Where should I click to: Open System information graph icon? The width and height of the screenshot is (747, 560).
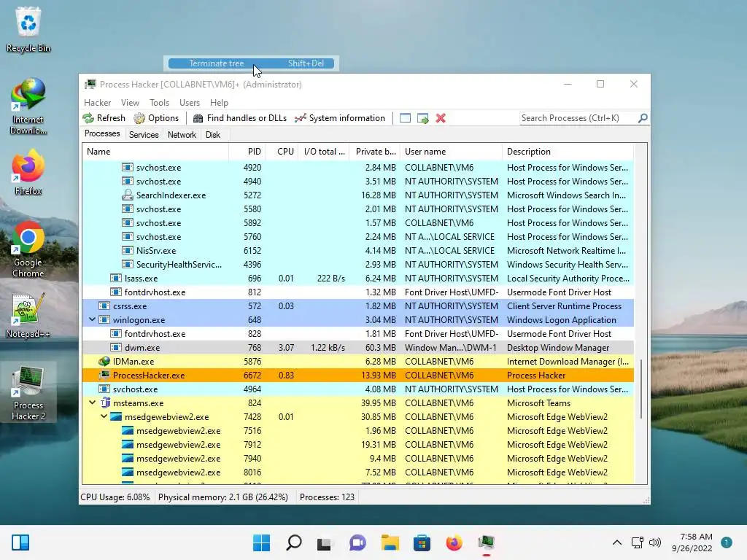300,118
